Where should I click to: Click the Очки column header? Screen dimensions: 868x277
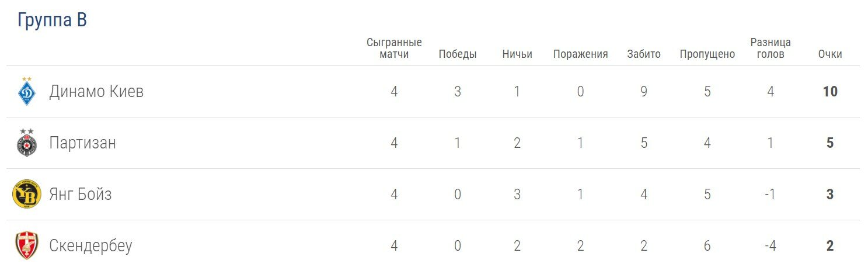(x=830, y=54)
